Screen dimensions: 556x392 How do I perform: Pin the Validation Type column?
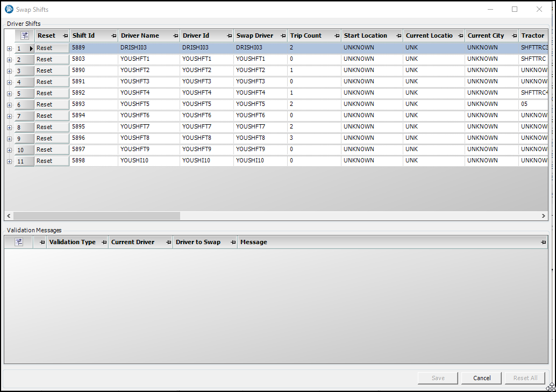[104, 243]
